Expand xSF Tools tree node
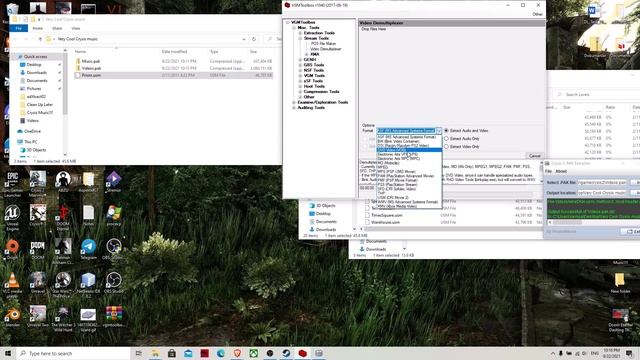This screenshot has width=640, height=360. click(300, 81)
